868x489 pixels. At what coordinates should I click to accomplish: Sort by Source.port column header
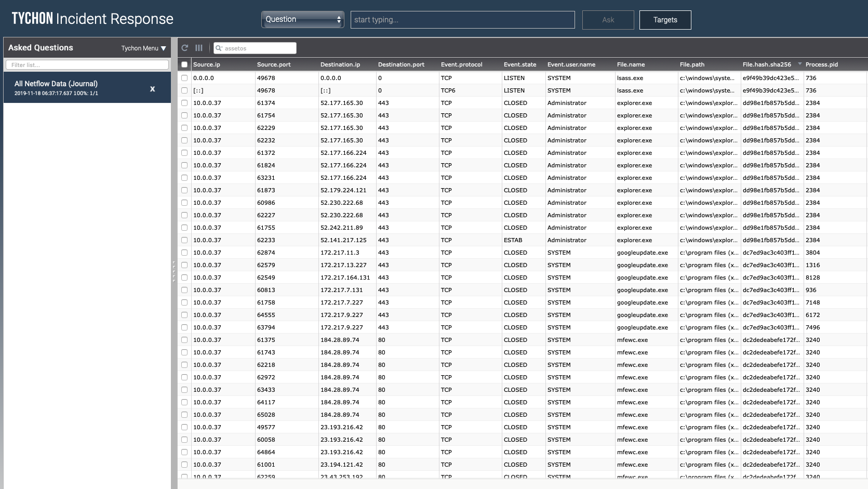pos(274,64)
